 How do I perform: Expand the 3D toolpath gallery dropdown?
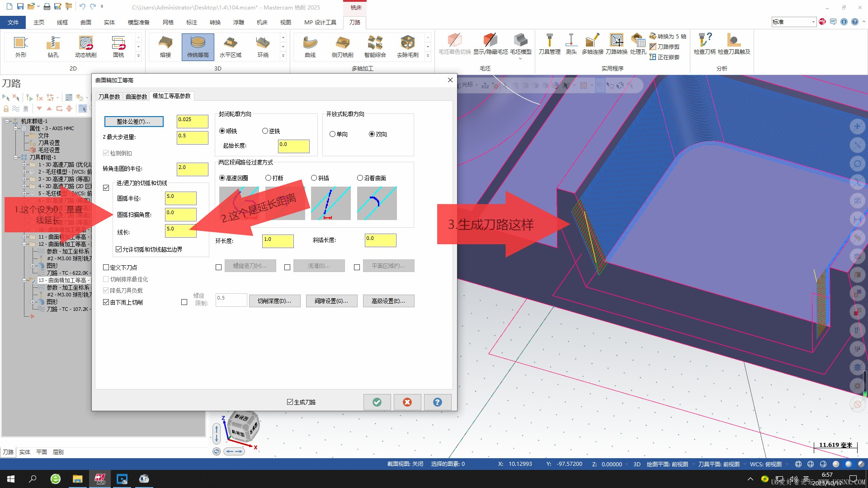tap(283, 56)
